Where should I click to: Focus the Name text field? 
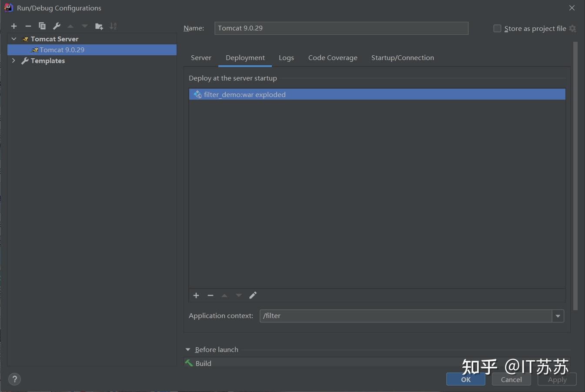point(341,28)
